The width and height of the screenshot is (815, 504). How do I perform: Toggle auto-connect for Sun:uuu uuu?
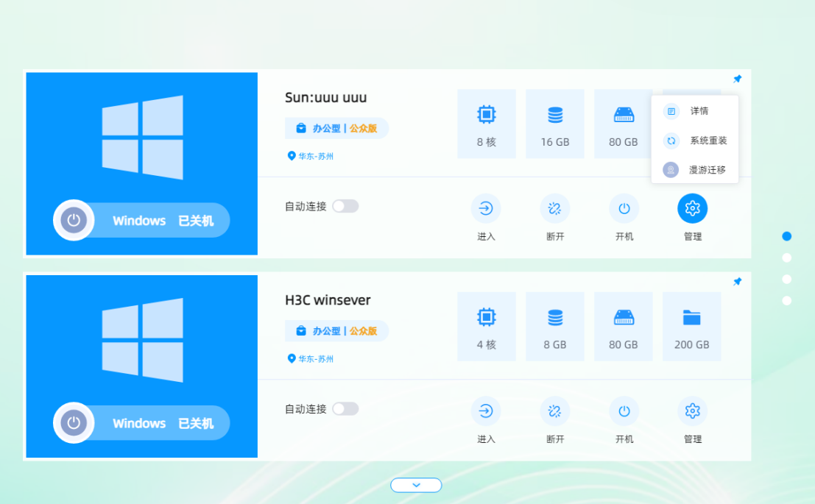[x=345, y=206]
